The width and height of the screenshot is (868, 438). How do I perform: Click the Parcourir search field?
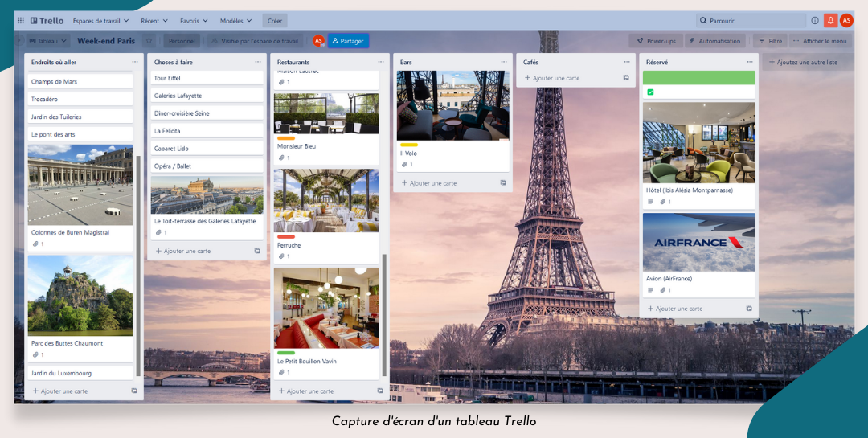pos(751,21)
